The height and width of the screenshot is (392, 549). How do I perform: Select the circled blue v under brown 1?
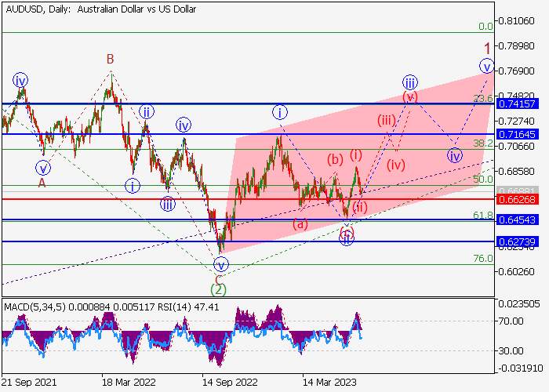[x=487, y=66]
